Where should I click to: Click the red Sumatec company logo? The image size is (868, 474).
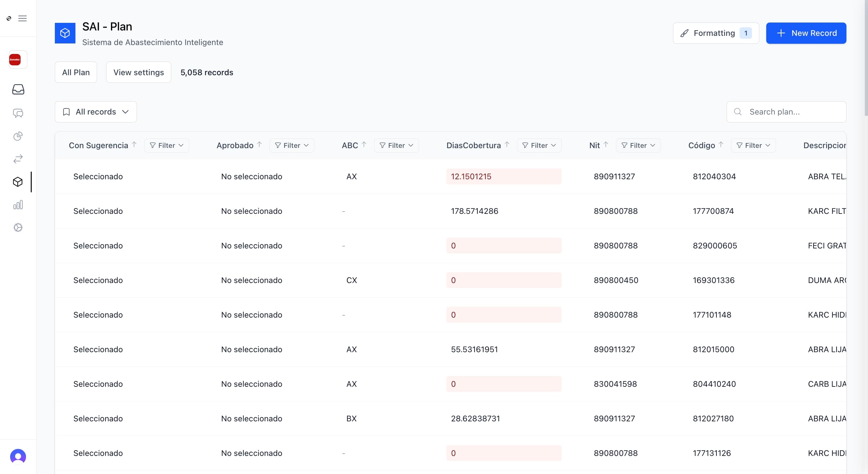15,60
